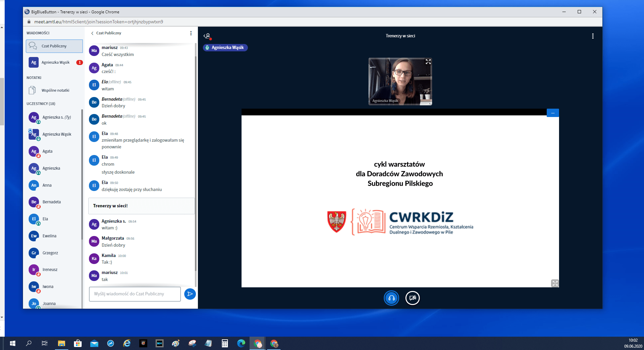Select Czat Publiczny in messages list
The image size is (644, 350).
[54, 46]
